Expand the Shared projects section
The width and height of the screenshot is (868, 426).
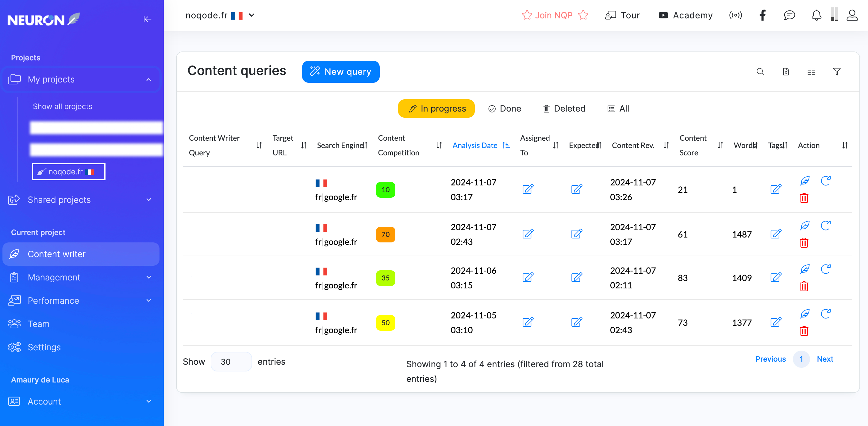59,200
